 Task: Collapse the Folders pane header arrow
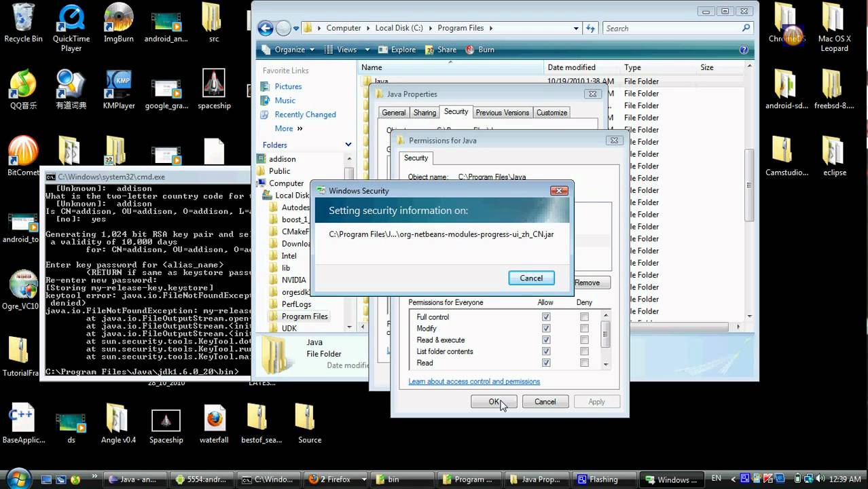pos(348,145)
